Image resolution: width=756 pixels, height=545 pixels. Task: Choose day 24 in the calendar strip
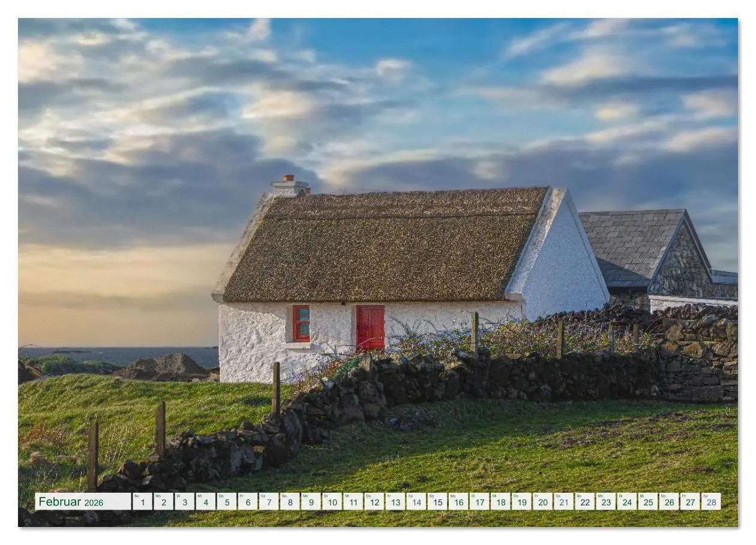626,502
